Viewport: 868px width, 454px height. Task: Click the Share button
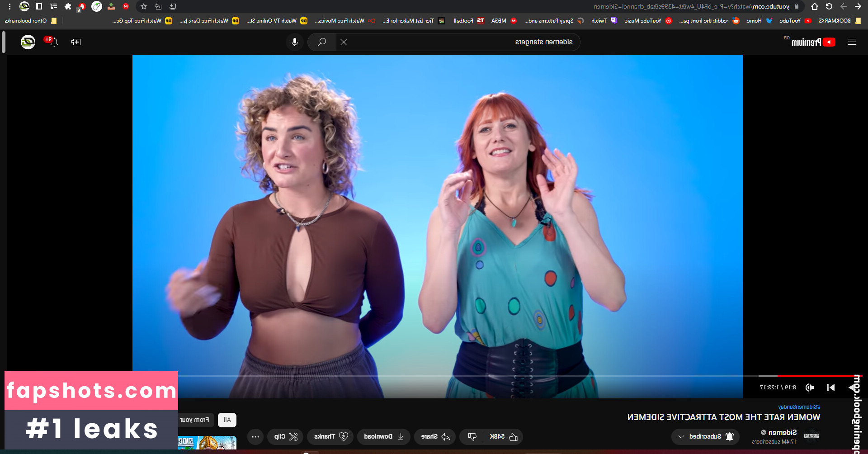[435, 437]
